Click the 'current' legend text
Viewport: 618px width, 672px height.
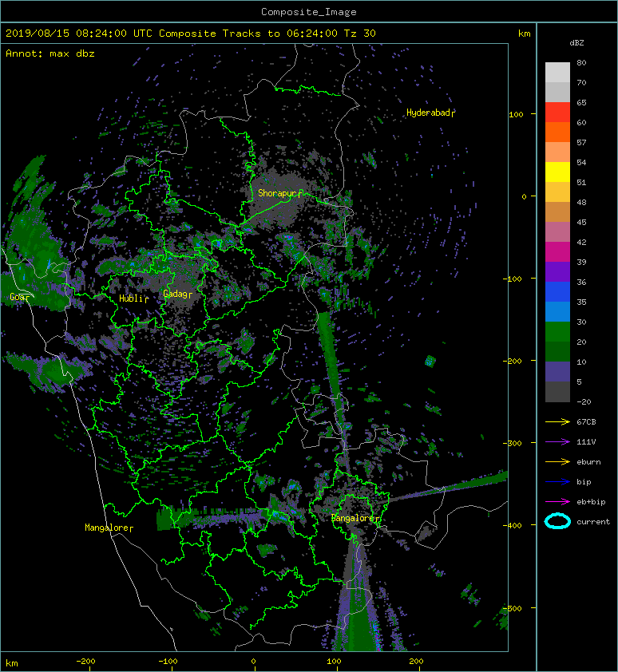[593, 522]
